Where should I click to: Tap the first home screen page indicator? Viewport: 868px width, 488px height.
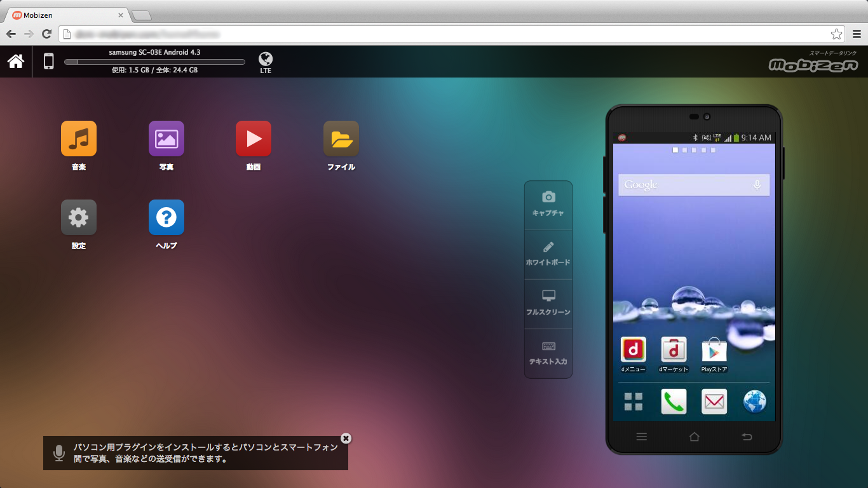[675, 151]
